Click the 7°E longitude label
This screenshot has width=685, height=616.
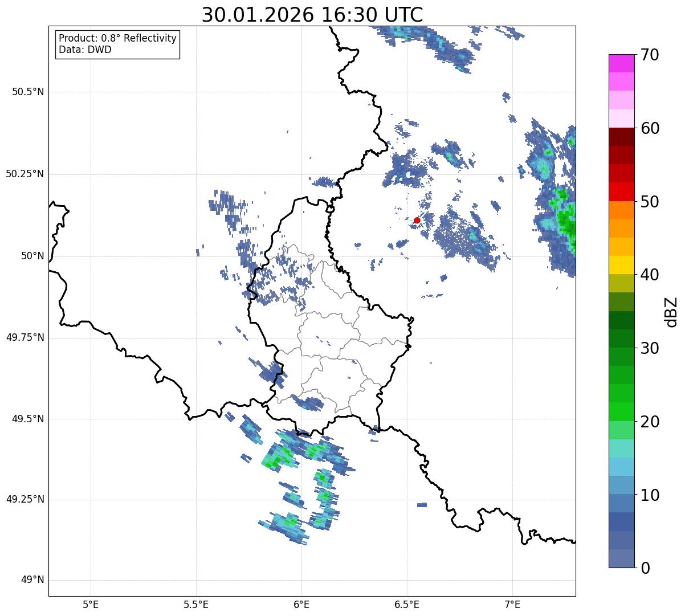(512, 604)
